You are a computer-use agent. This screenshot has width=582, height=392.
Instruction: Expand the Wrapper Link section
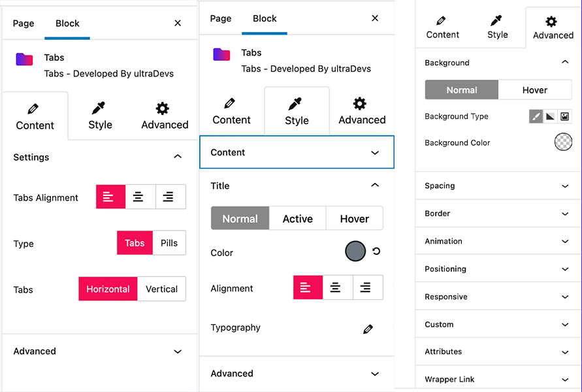[498, 380]
